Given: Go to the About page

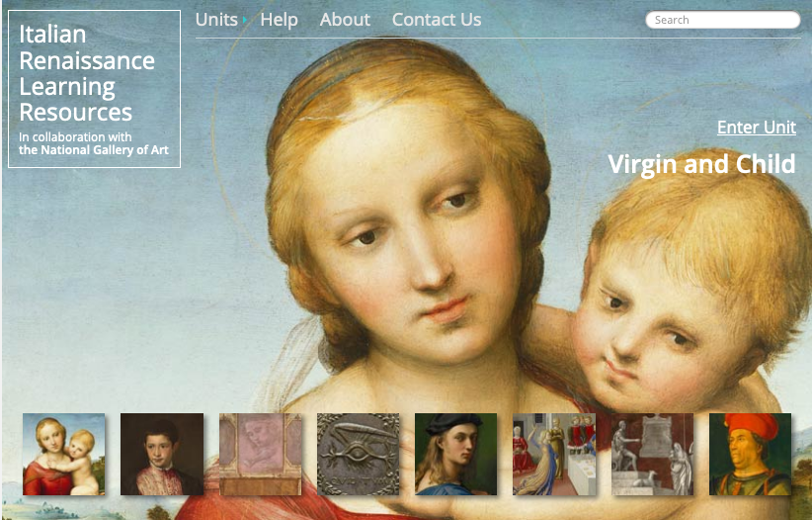Looking at the screenshot, I should [x=345, y=20].
